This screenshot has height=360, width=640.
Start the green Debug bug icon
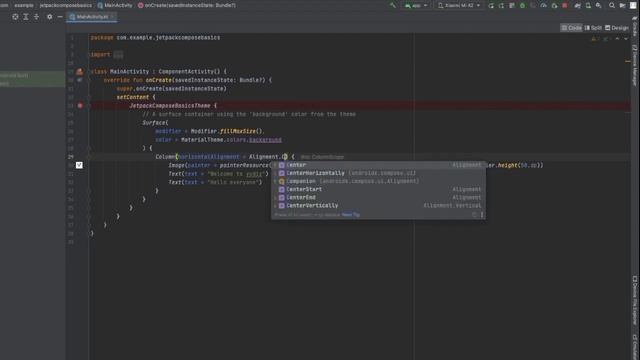522,5
